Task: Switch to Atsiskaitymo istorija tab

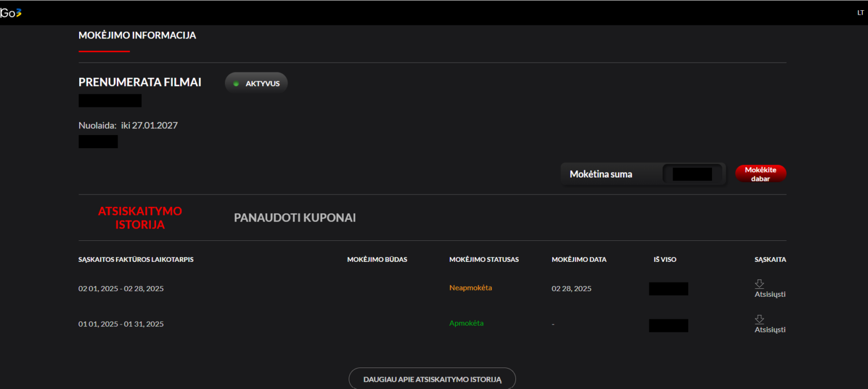Action: point(140,218)
